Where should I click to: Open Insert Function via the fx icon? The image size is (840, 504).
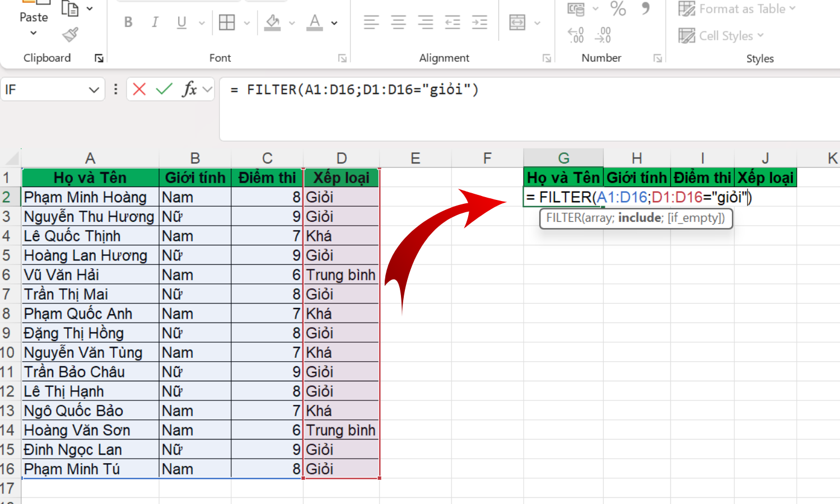click(190, 89)
